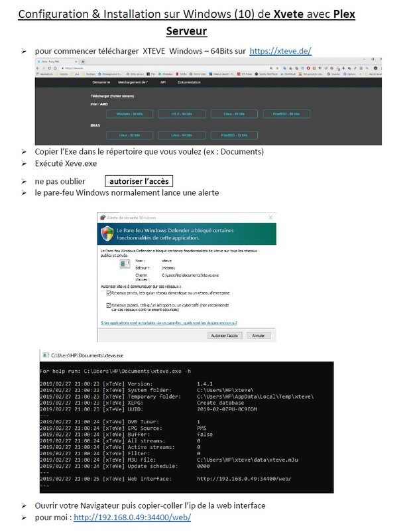Click the FreeBSD - 32 bits download button
This screenshot has width=413, height=532.
coord(234,135)
